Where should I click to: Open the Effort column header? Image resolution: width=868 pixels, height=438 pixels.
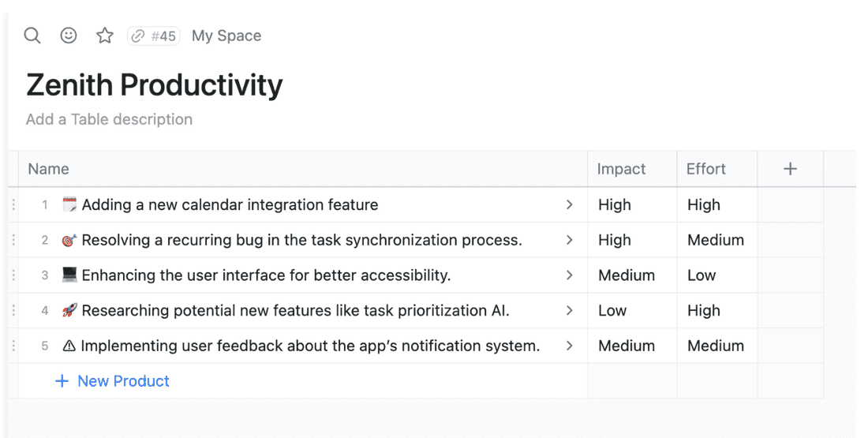click(x=705, y=169)
